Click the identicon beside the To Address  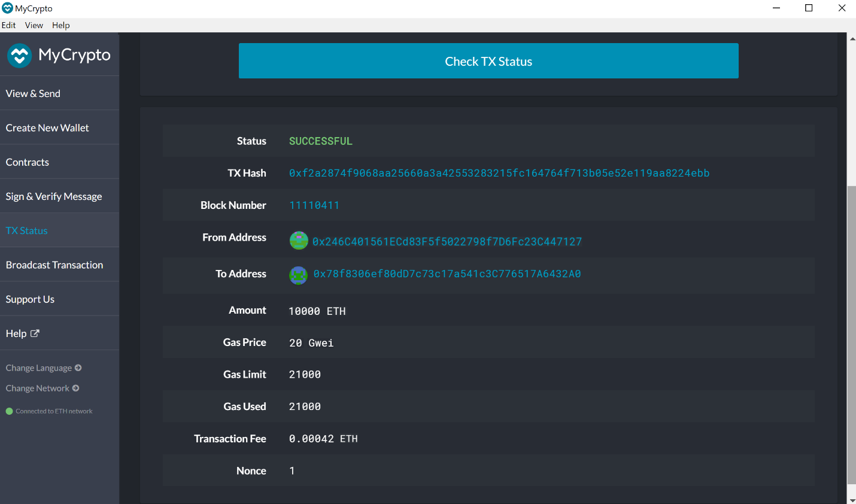(298, 275)
